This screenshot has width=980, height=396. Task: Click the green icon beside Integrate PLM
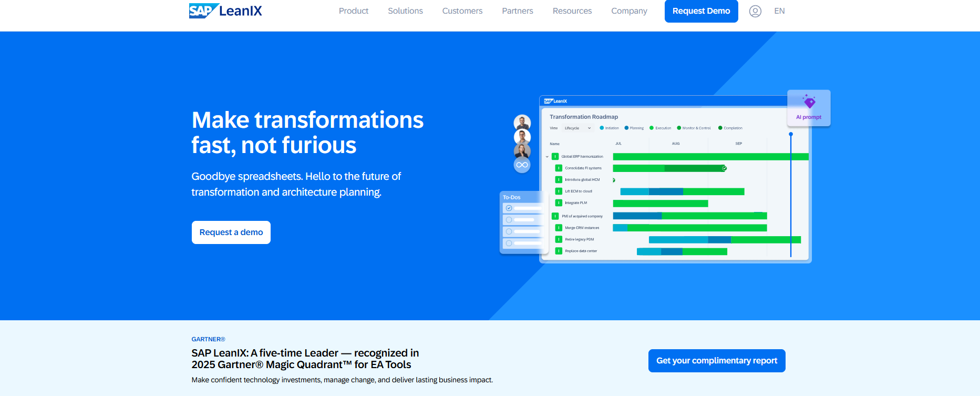coord(559,203)
